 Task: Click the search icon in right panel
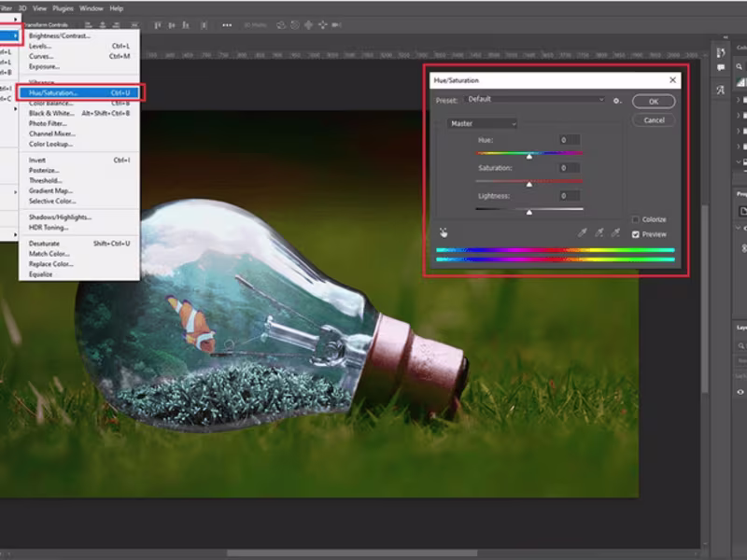(739, 66)
